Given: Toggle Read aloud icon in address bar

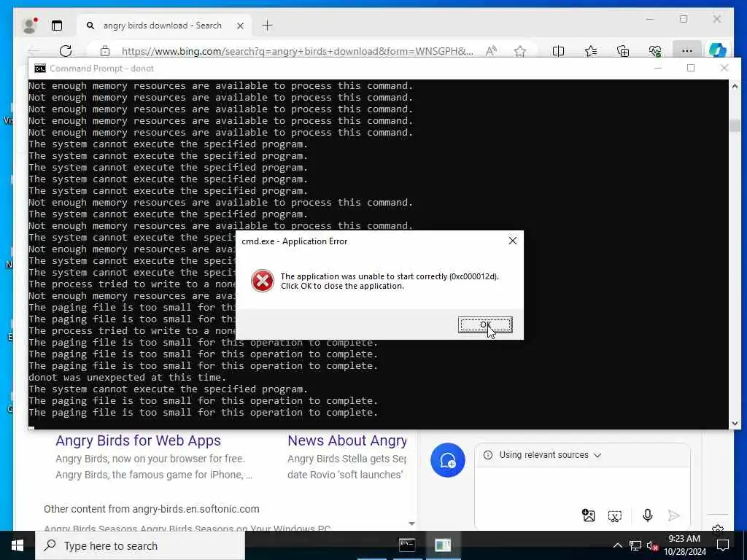Looking at the screenshot, I should (491, 51).
